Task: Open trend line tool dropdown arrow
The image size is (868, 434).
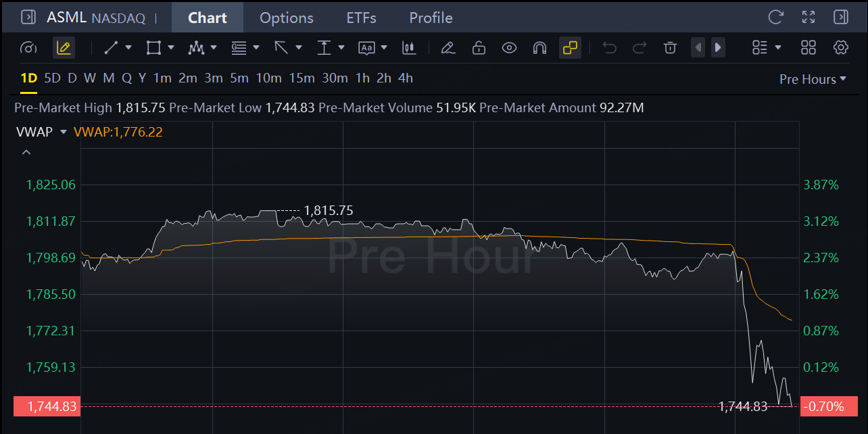Action: (129, 47)
